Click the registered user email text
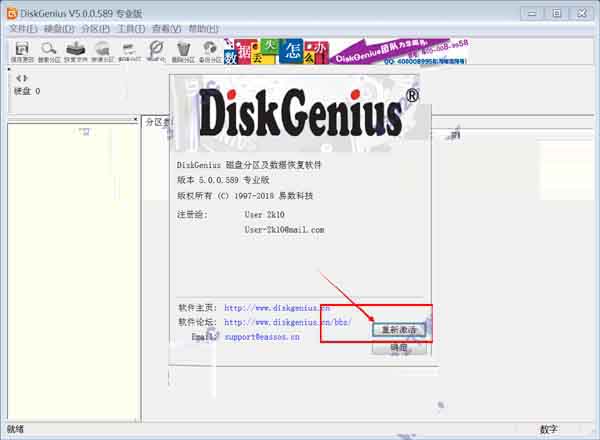Image resolution: width=600 pixels, height=440 pixels. [x=284, y=230]
